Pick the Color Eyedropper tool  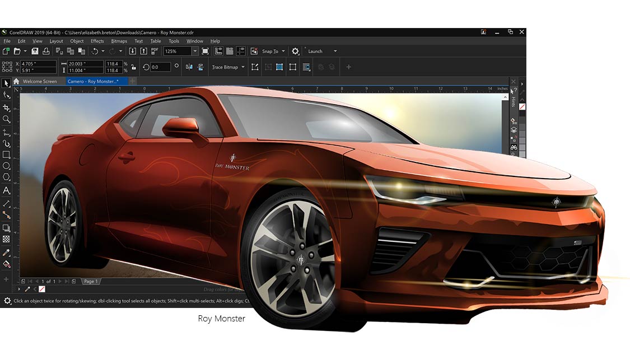coord(6,253)
